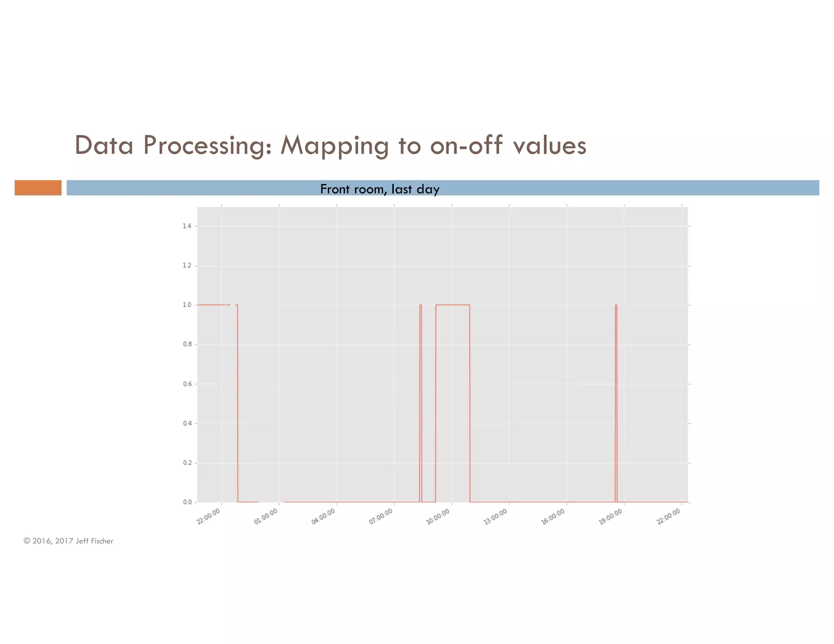This screenshot has height=644, width=834.
Task: Click the x-axis label 10:00:00
Action: coord(438,517)
